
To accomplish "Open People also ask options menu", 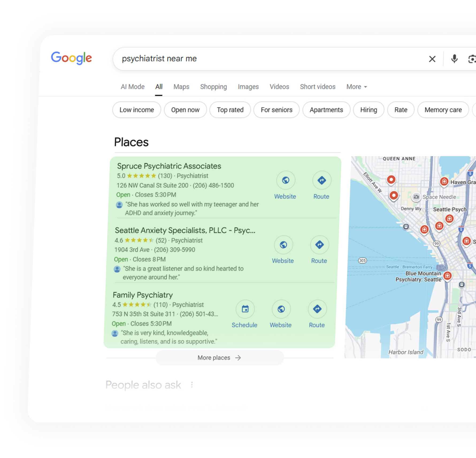I will (x=192, y=385).
